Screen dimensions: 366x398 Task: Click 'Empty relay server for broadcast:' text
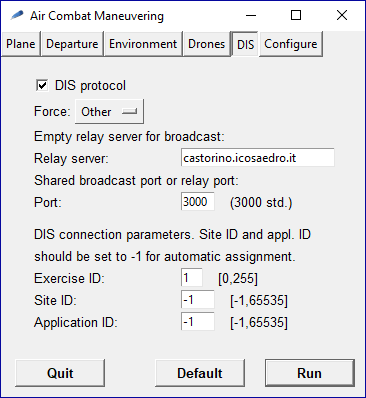(129, 137)
